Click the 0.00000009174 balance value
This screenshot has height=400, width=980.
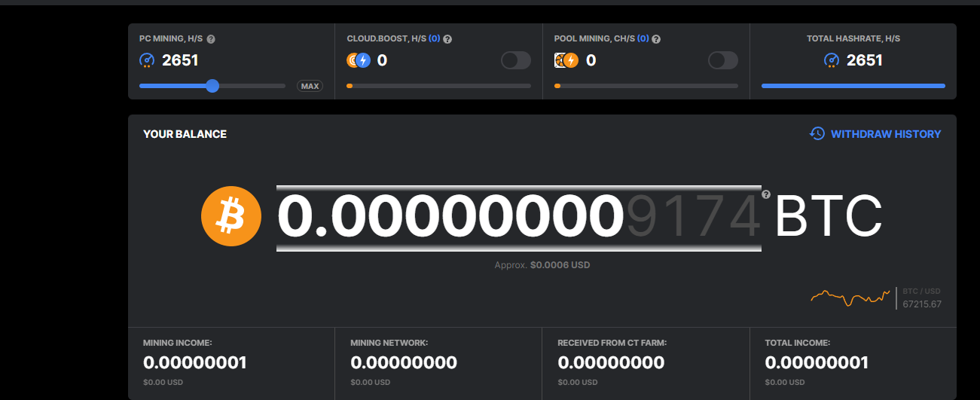click(519, 217)
